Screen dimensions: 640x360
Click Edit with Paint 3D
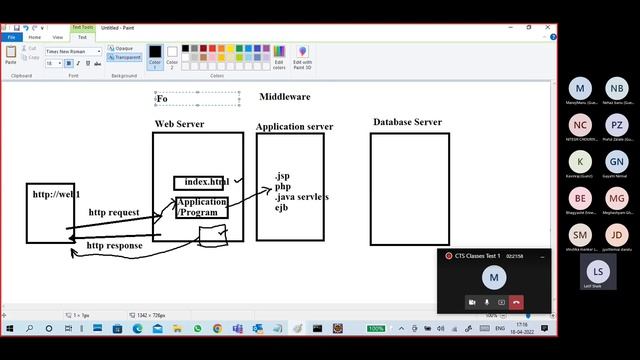point(302,57)
